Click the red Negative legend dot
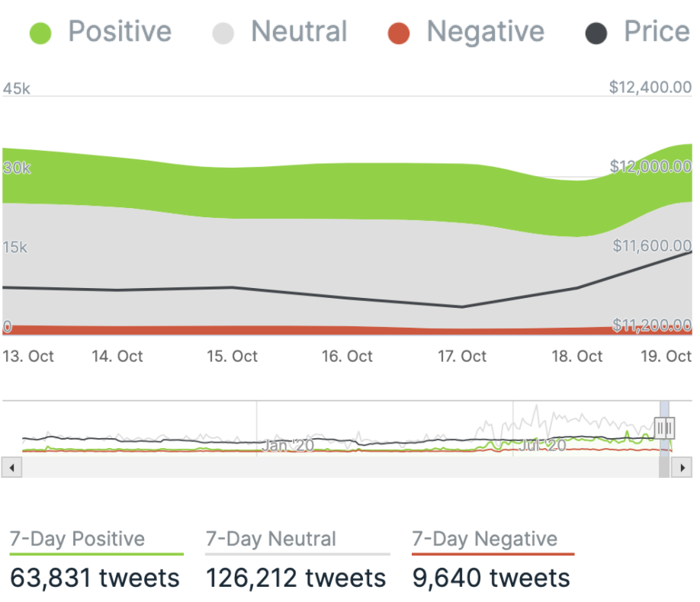 coord(398,34)
